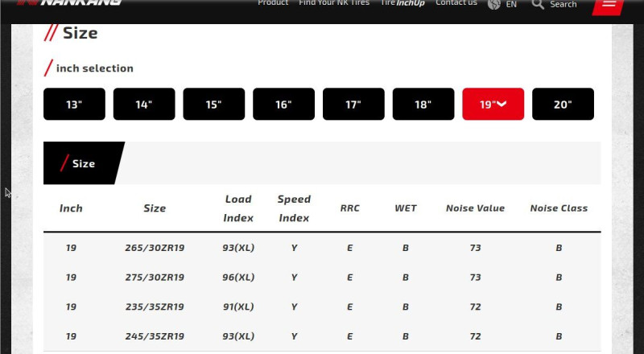Go to Contact us
Viewport: 644px width, 354px height.
(456, 3)
